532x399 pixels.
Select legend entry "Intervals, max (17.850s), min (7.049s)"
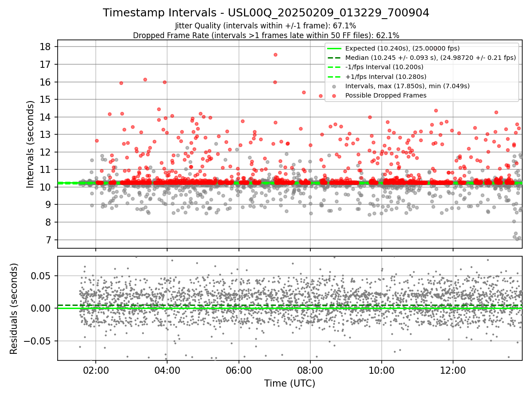coord(407,86)
